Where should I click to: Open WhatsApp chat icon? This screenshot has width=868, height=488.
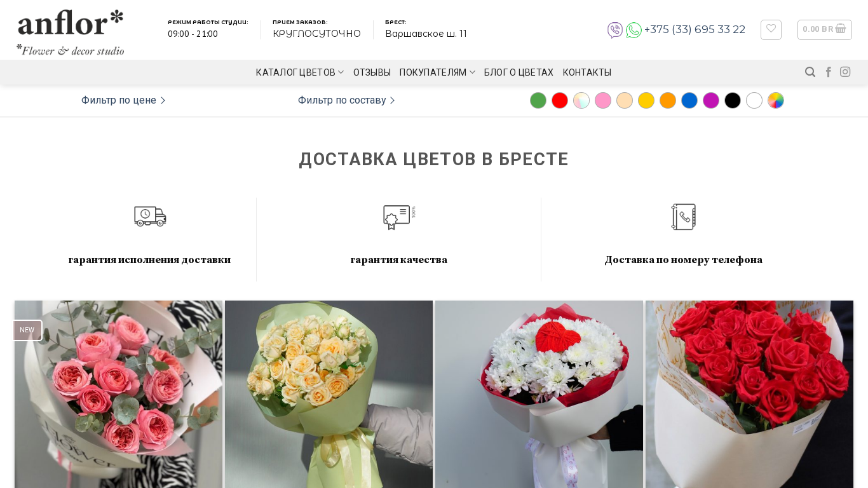[634, 30]
